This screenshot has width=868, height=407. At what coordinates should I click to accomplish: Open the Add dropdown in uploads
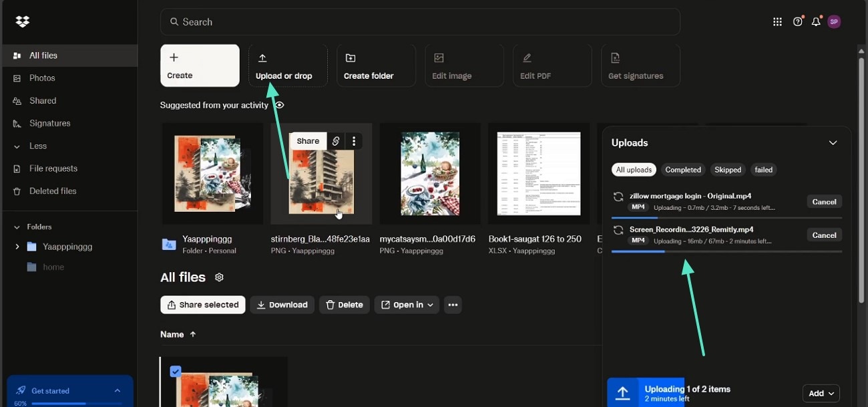(821, 394)
